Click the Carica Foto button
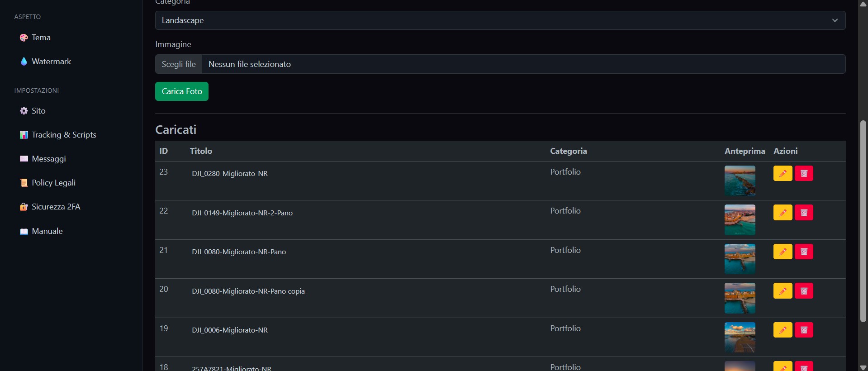Image resolution: width=868 pixels, height=371 pixels. (182, 91)
